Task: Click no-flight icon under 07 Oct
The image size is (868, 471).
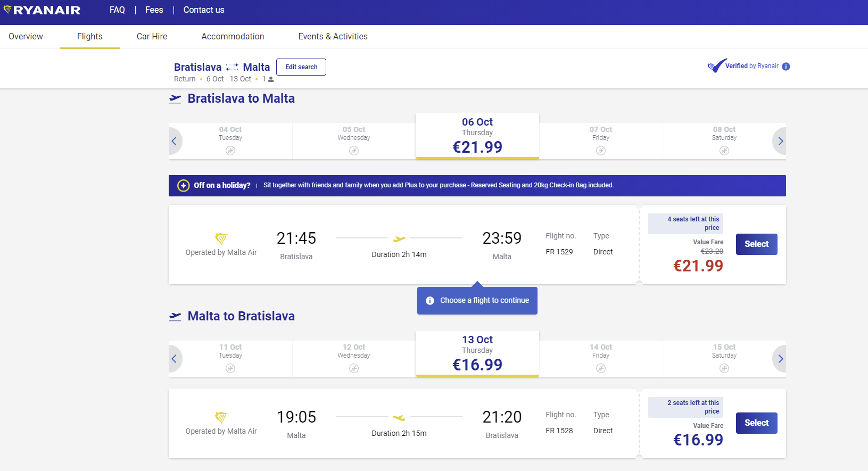Action: tap(601, 151)
